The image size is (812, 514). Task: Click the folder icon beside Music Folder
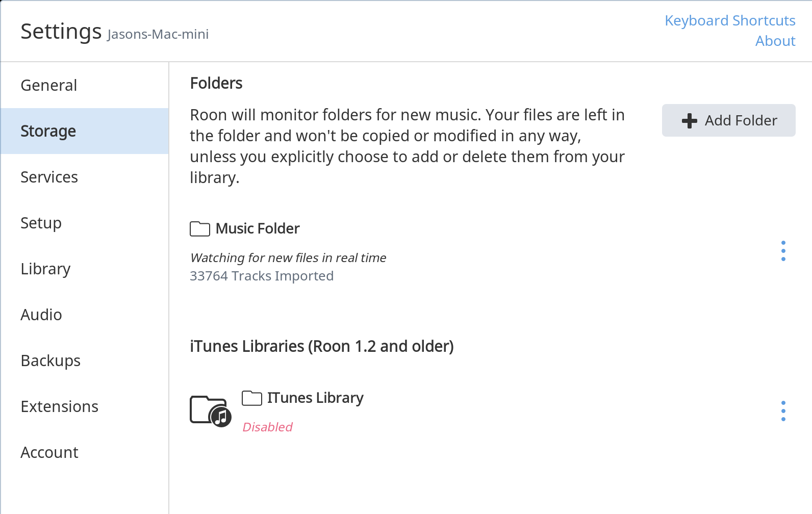200,229
